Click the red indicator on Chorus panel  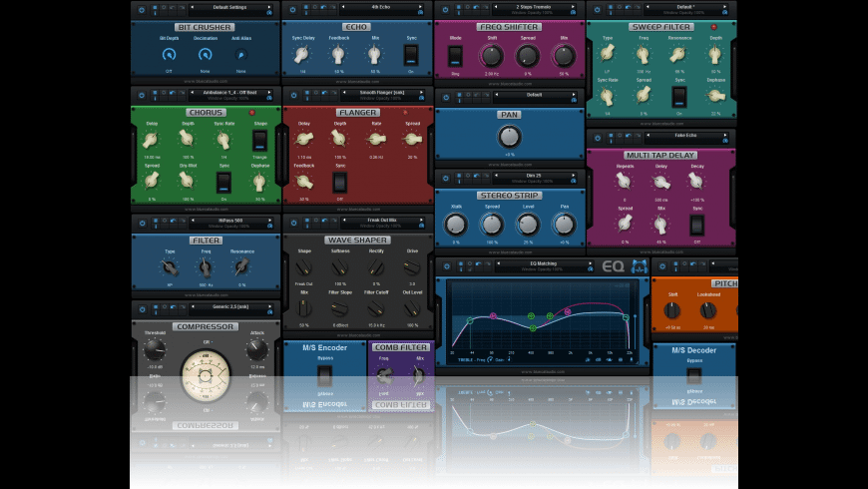tap(251, 113)
